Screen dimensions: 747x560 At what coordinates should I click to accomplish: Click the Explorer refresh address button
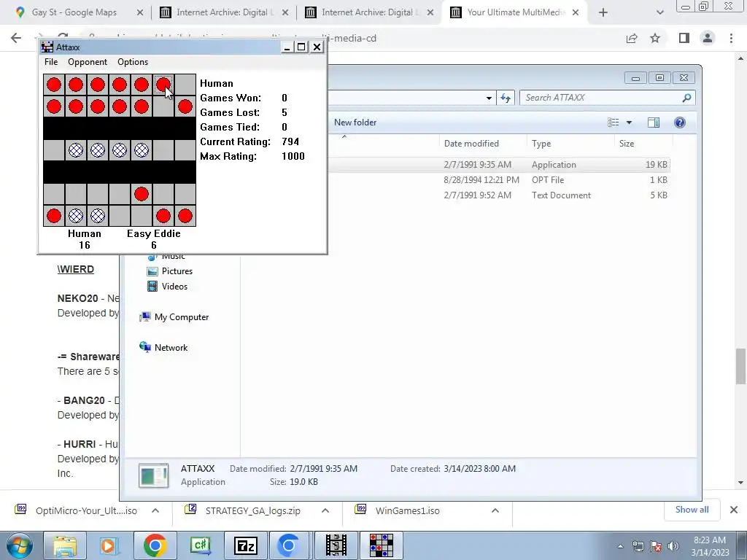click(505, 98)
